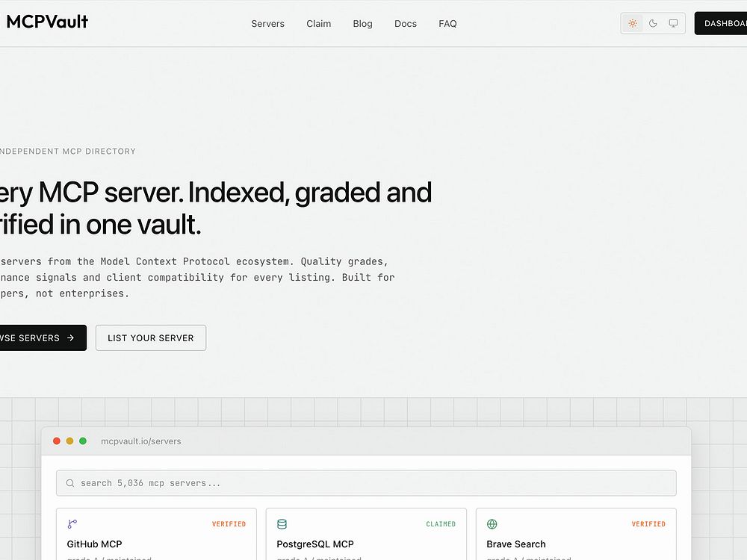Focus the search mcp servers field
Viewport: 747px width, 560px height.
click(366, 483)
